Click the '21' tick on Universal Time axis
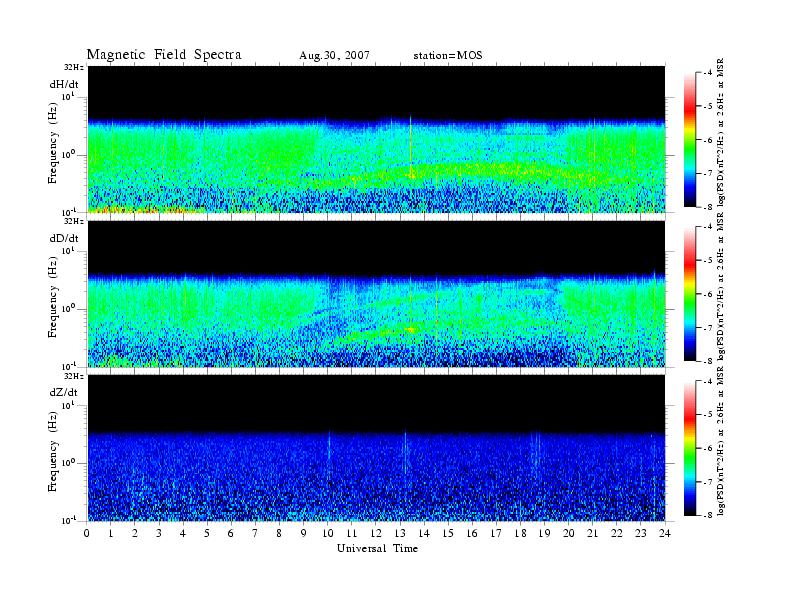This screenshot has height=612, width=792. click(x=593, y=533)
